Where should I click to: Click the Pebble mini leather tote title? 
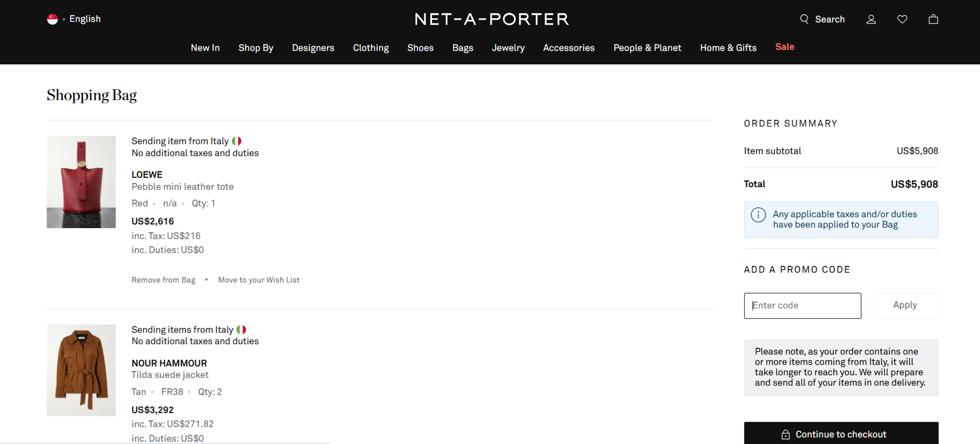coord(183,187)
